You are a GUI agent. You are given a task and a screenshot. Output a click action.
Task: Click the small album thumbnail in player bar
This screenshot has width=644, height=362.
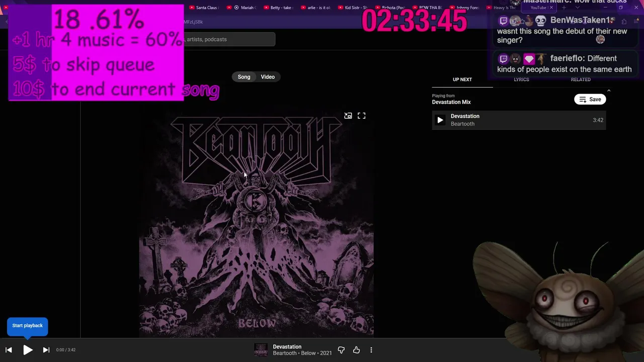(x=261, y=350)
